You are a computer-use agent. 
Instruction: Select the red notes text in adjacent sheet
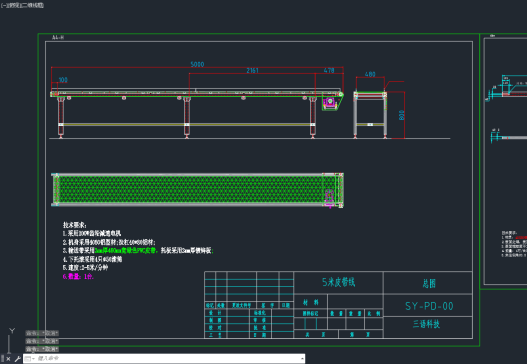point(521,237)
